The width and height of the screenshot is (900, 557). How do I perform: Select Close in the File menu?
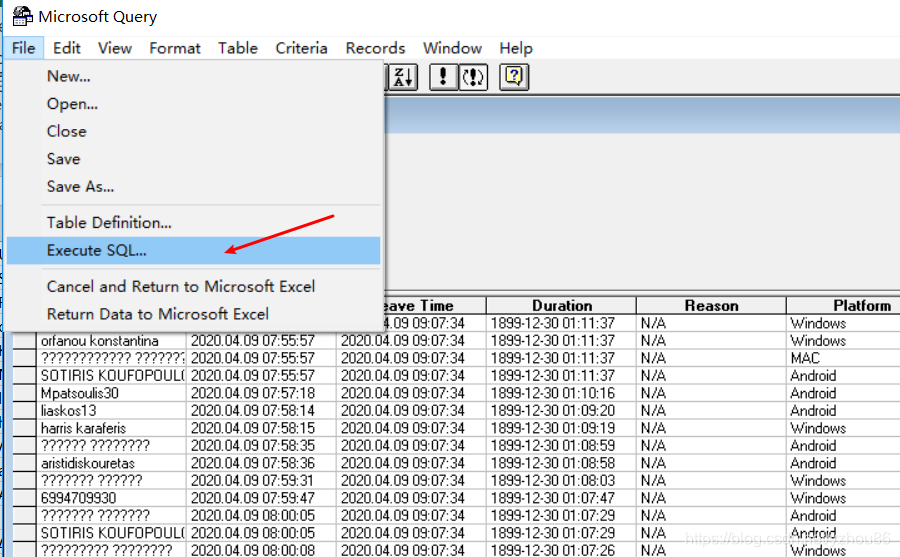193,131
